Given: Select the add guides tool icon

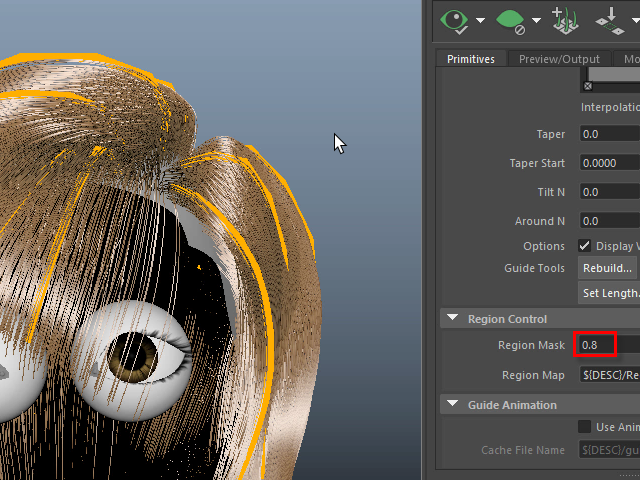Looking at the screenshot, I should click(x=566, y=20).
